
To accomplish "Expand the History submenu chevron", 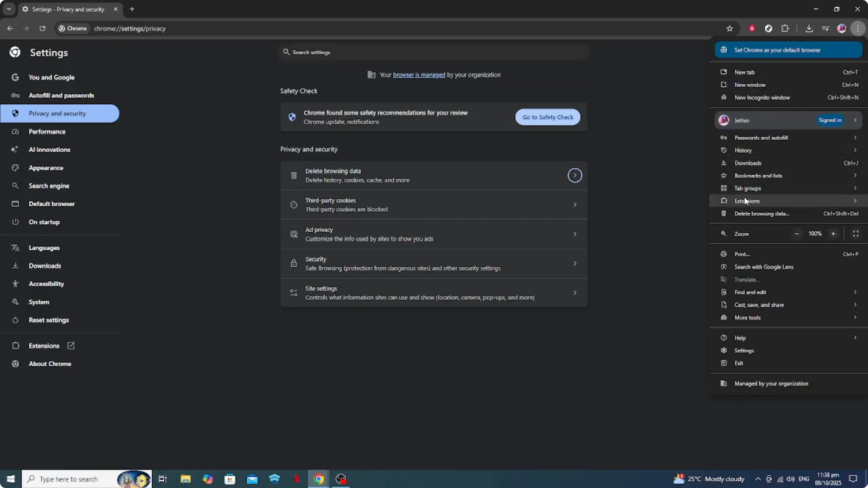I will tap(855, 150).
